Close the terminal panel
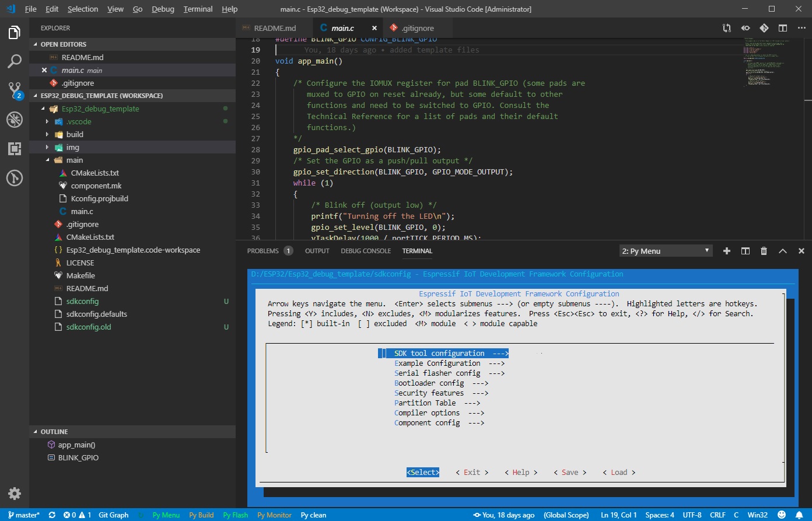The width and height of the screenshot is (812, 521). point(801,251)
